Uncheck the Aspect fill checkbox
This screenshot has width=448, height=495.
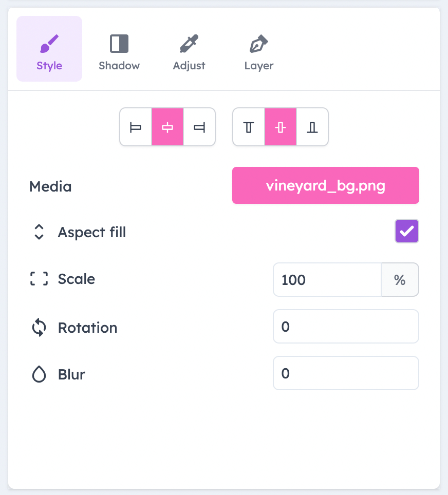(x=407, y=231)
